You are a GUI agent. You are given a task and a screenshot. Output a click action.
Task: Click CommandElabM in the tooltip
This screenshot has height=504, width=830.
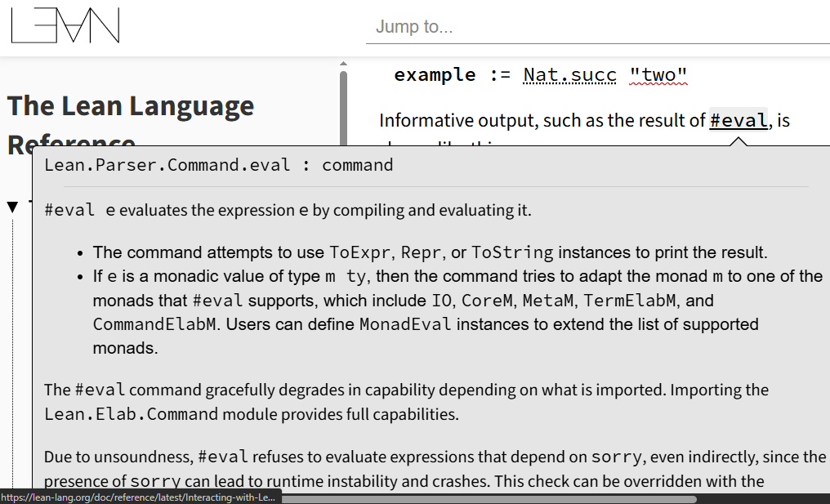point(155,324)
